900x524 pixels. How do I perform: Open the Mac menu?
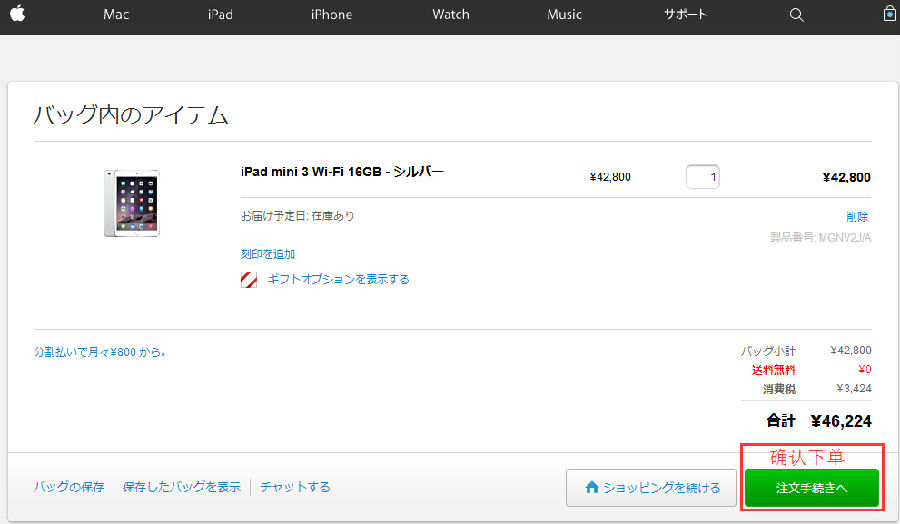116,15
